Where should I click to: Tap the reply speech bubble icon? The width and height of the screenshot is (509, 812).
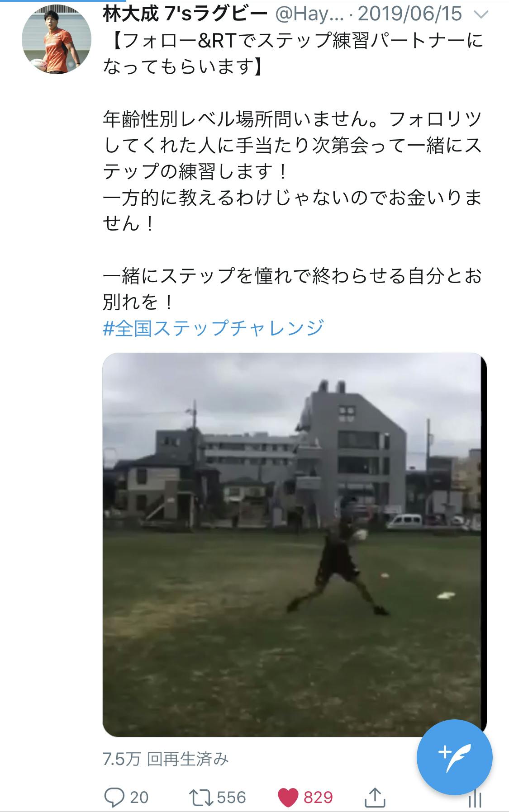click(x=114, y=797)
